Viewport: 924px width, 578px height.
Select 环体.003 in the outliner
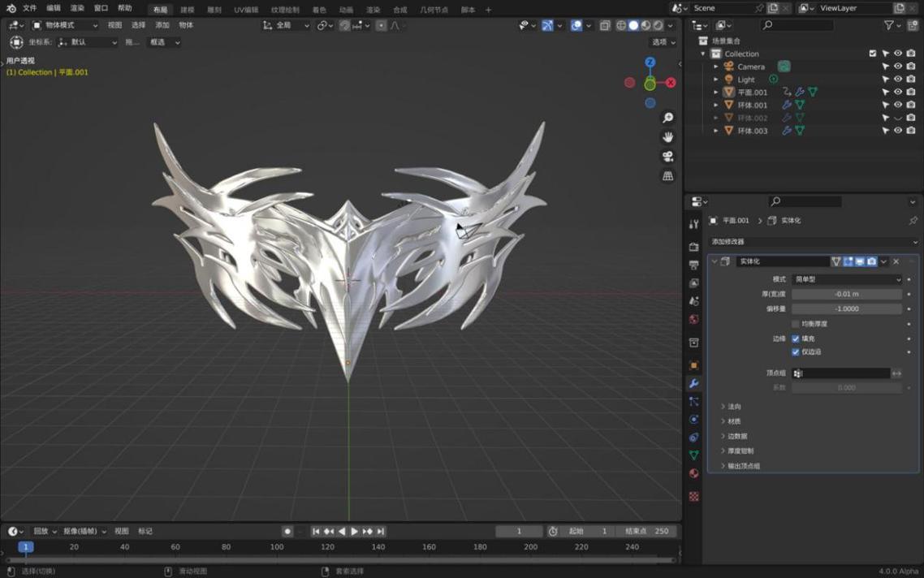752,131
